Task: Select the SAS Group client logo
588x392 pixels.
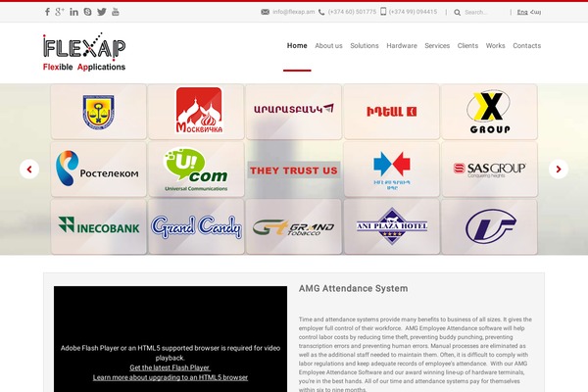Action: 489,170
